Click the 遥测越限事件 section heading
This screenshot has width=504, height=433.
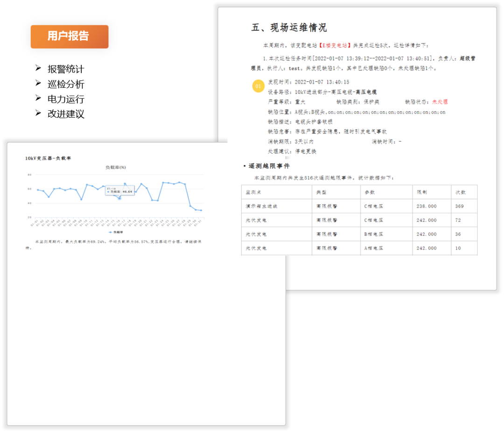(269, 166)
